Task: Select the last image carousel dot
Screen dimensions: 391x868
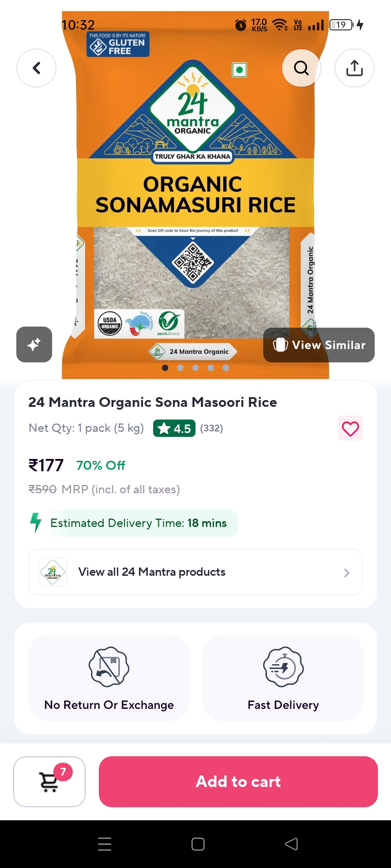Action: [226, 368]
